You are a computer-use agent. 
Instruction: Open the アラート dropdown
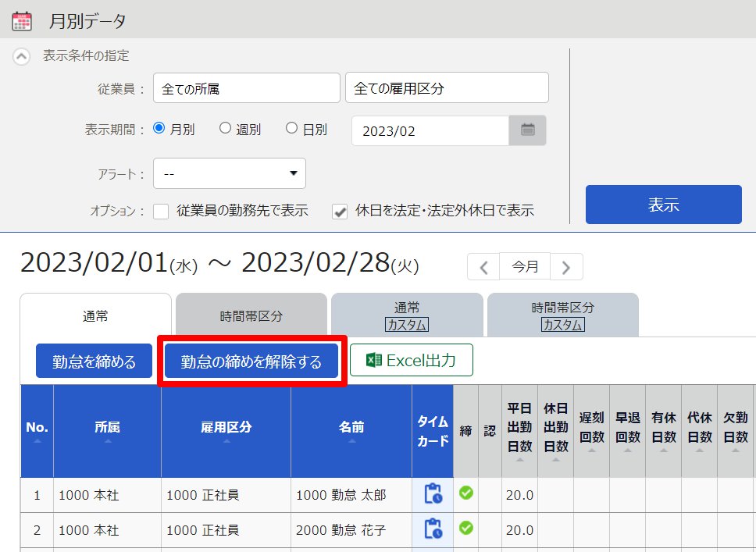pyautogui.click(x=230, y=173)
